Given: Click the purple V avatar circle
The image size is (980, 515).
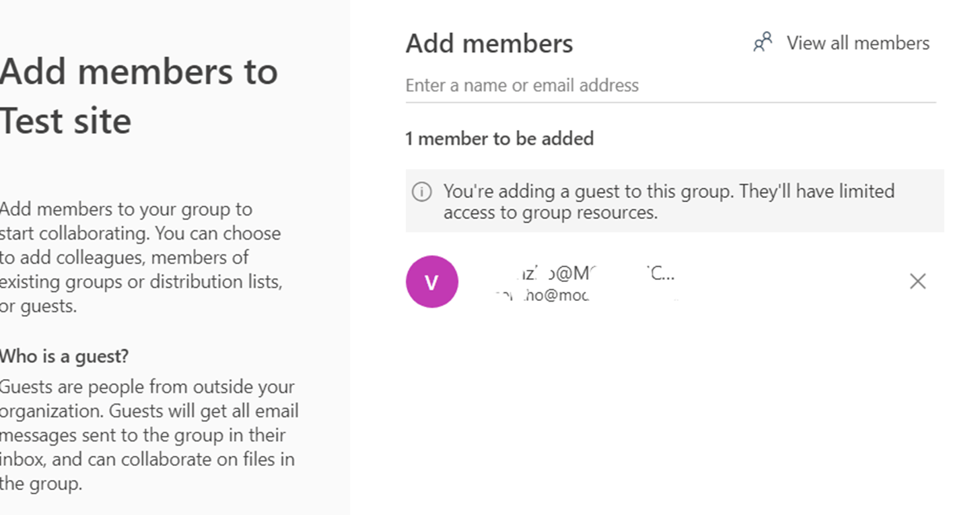Looking at the screenshot, I should [x=432, y=281].
